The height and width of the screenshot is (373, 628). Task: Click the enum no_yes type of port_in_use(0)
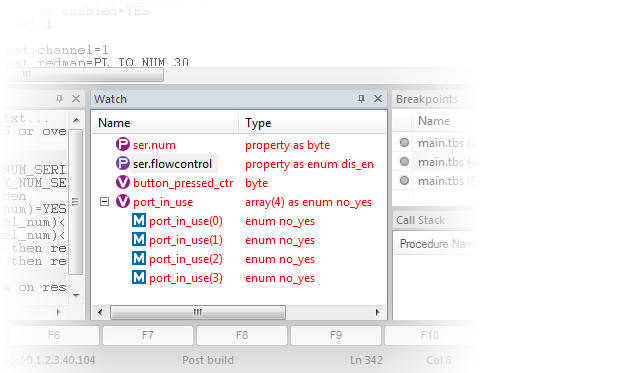click(x=280, y=221)
